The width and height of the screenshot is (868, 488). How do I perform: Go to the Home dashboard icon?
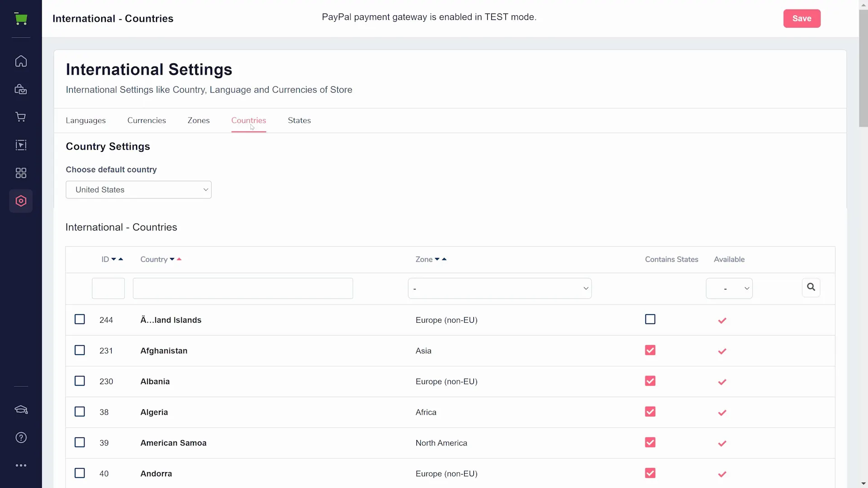click(x=21, y=61)
